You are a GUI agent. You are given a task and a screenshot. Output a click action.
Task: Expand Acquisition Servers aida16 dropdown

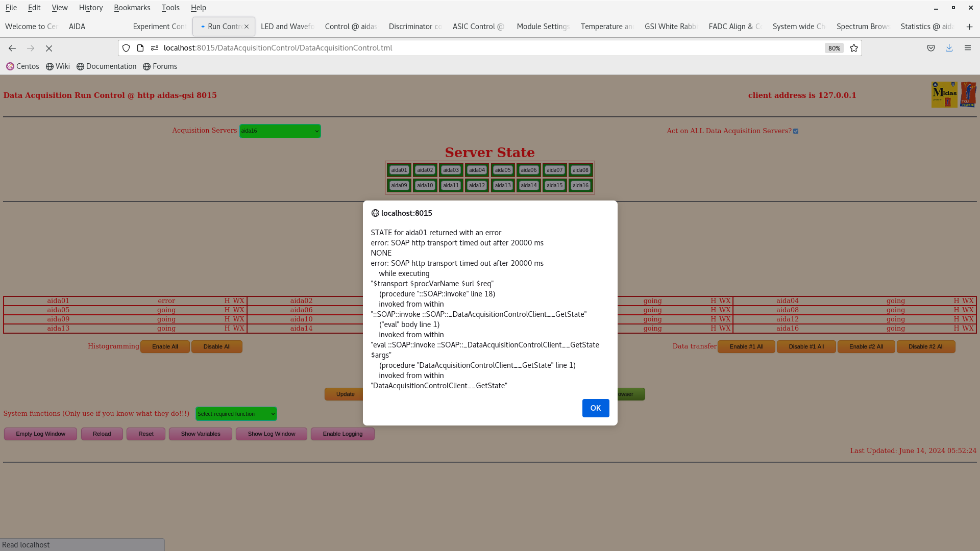[280, 131]
